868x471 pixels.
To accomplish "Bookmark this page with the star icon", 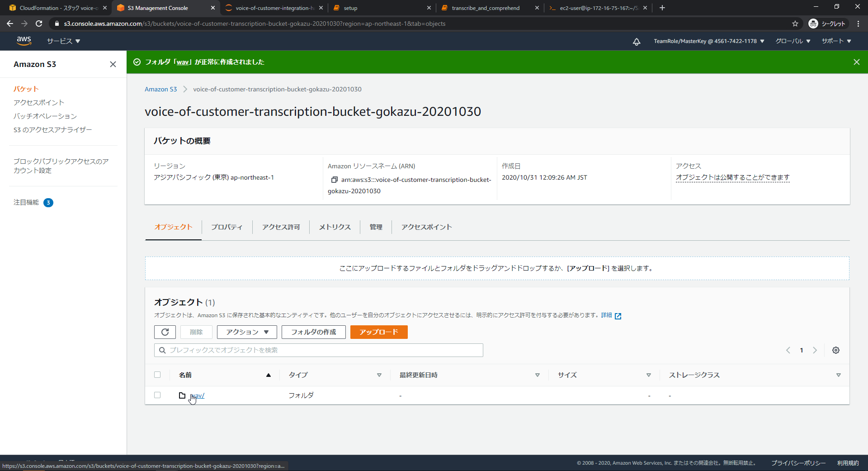I will 795,24.
